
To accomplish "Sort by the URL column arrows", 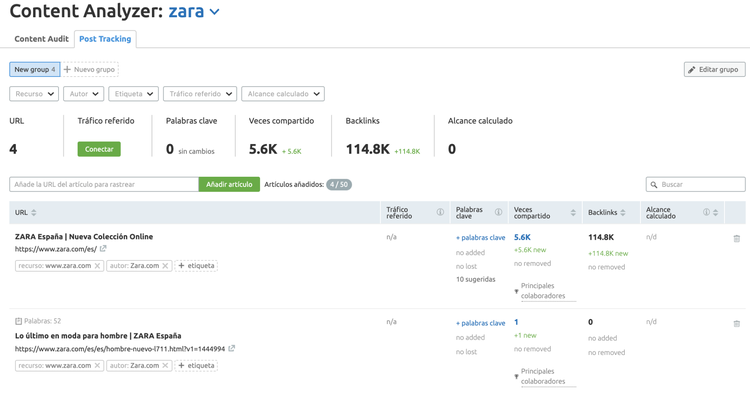I will click(x=33, y=212).
